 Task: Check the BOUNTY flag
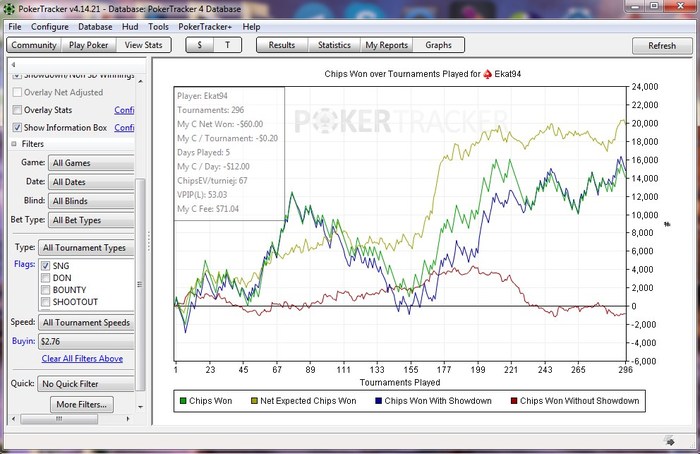(x=45, y=290)
